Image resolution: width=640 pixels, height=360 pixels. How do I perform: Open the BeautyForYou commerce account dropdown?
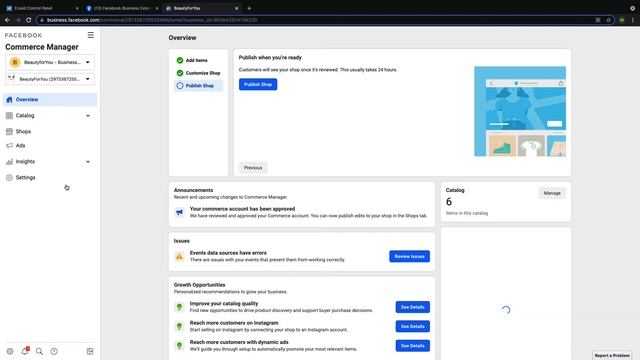(x=50, y=79)
